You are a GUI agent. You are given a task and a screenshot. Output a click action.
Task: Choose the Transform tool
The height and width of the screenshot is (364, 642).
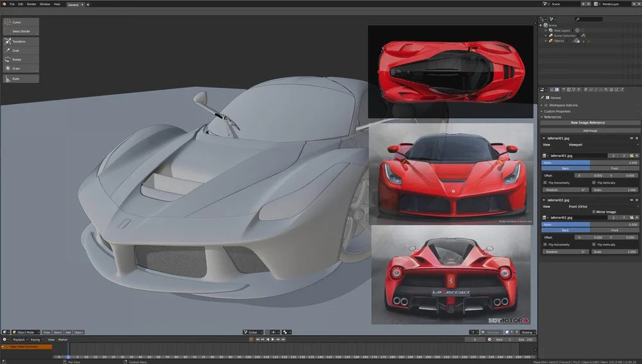tap(21, 41)
